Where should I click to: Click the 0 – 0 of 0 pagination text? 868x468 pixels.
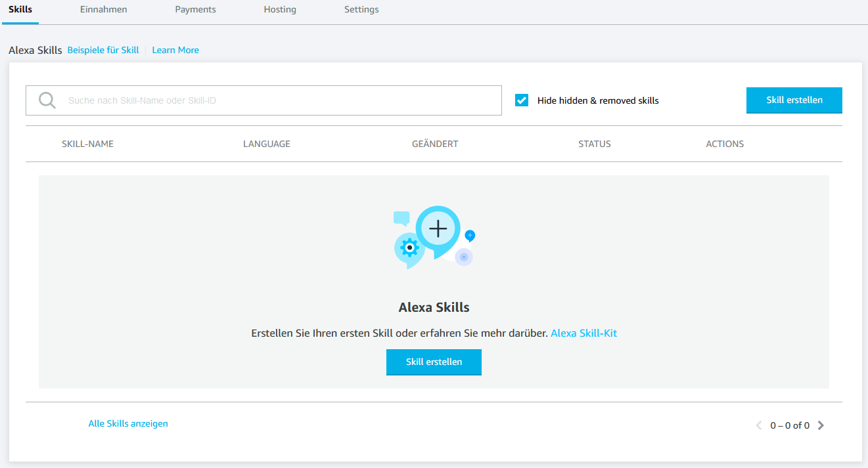point(790,425)
